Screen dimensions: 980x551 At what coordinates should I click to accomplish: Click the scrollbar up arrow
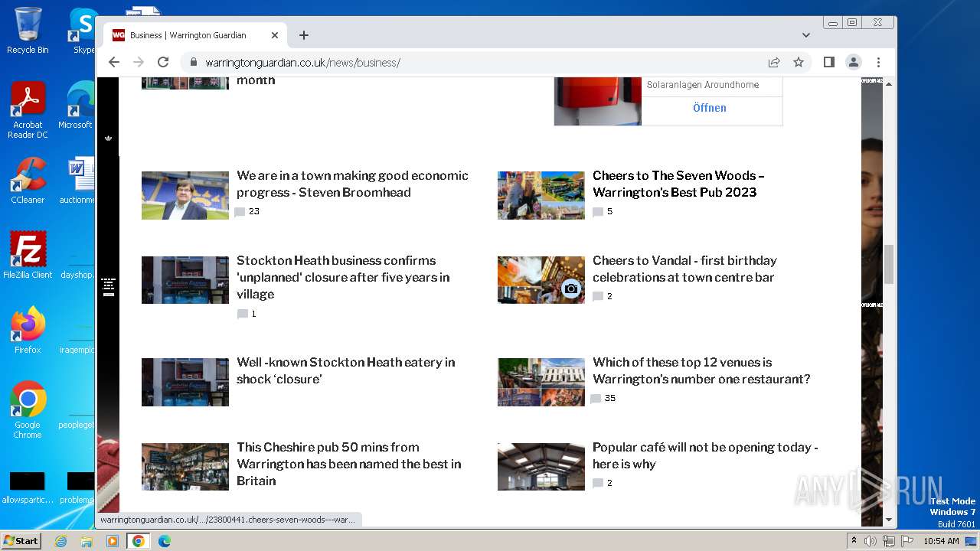pos(889,83)
